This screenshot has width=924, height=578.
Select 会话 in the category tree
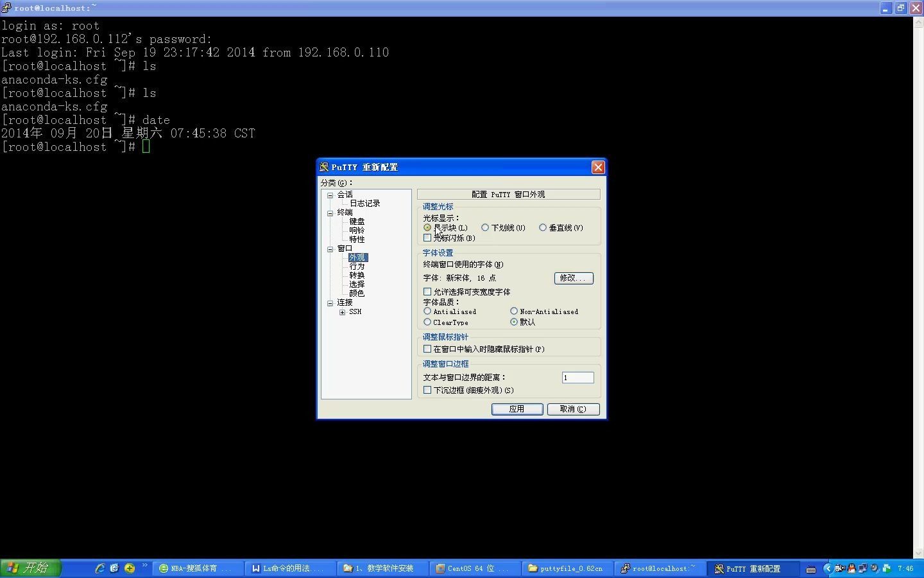345,195
